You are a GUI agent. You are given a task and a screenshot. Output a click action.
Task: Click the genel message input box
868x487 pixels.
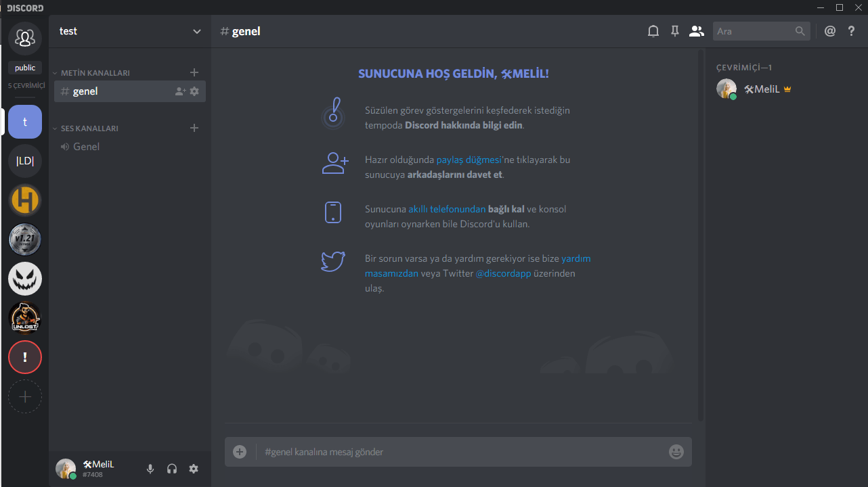coord(458,452)
